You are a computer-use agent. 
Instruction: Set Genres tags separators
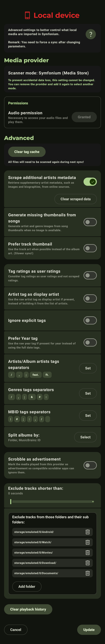(88, 393)
